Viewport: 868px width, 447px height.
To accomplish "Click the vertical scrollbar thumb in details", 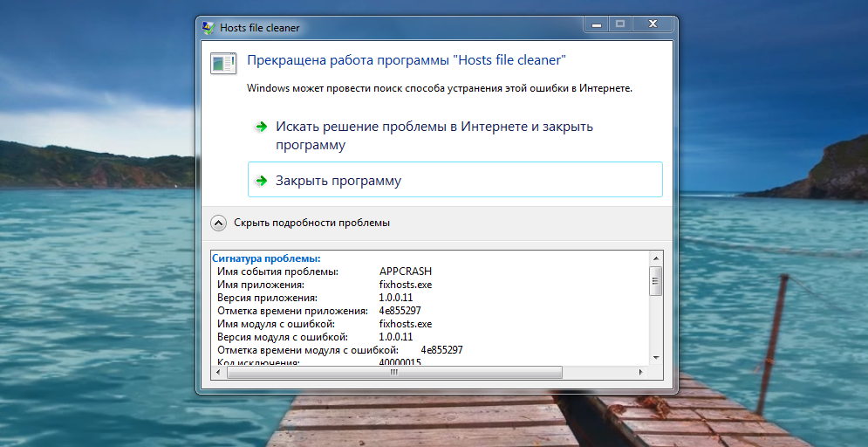I will [x=655, y=281].
